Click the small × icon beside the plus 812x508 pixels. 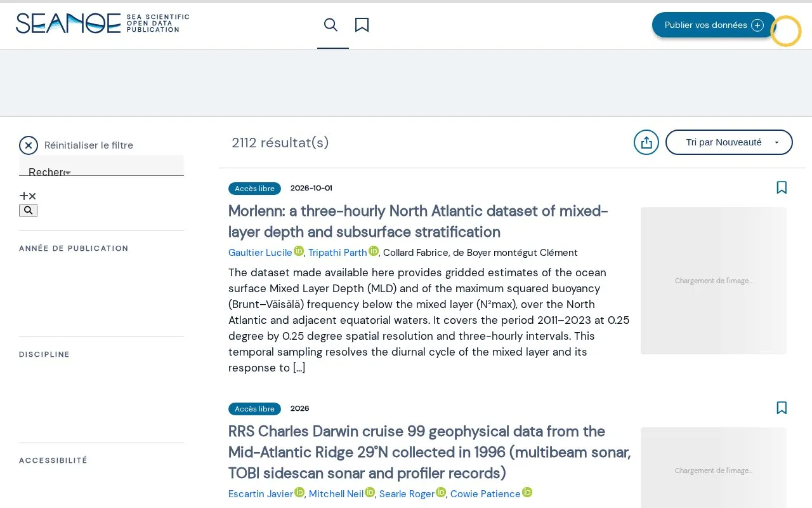(x=32, y=196)
